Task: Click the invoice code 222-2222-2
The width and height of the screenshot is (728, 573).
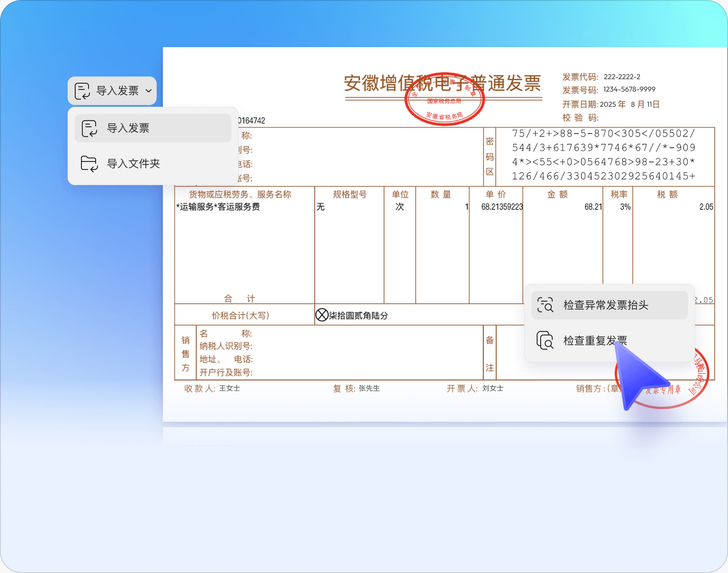Action: pyautogui.click(x=622, y=77)
